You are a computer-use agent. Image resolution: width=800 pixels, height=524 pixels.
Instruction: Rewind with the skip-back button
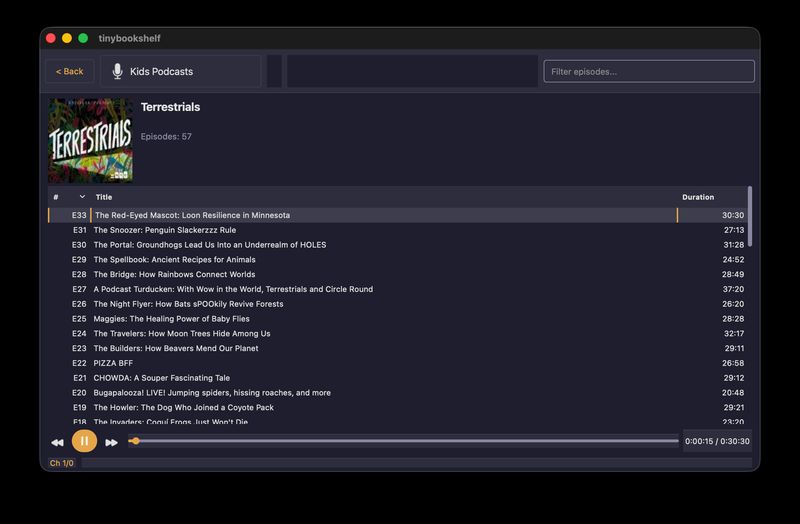[x=57, y=442]
